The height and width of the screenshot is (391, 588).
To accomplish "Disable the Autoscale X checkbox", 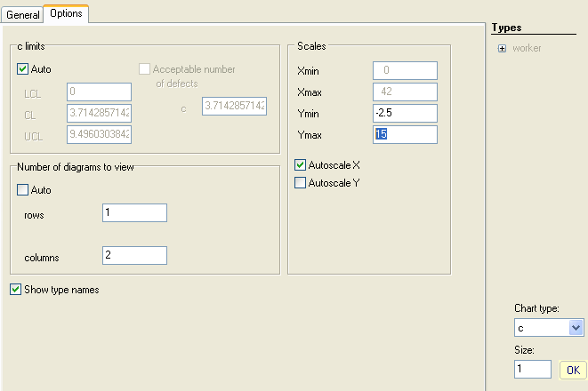I will [x=301, y=165].
